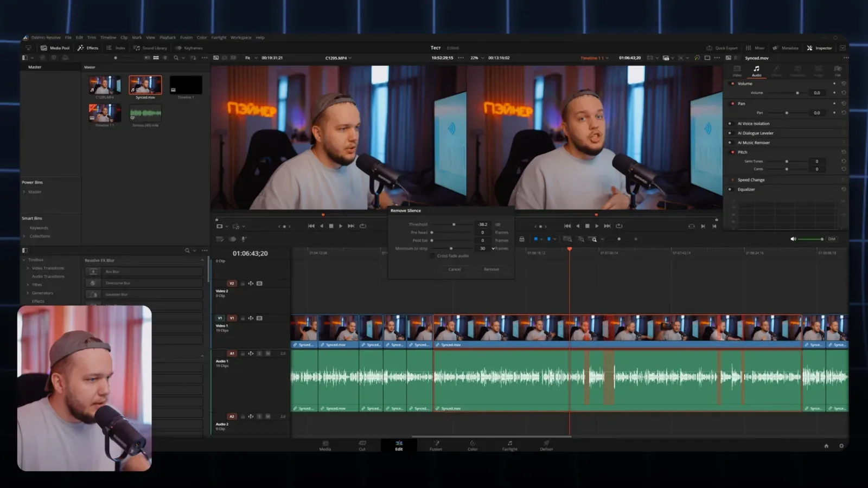Screen dimensions: 868x488
Task: Click Cancel in Remove Silence dialog
Action: pyautogui.click(x=455, y=269)
